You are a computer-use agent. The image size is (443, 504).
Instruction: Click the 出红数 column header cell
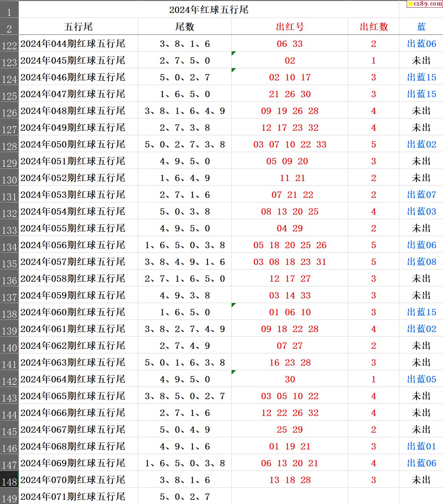point(373,27)
